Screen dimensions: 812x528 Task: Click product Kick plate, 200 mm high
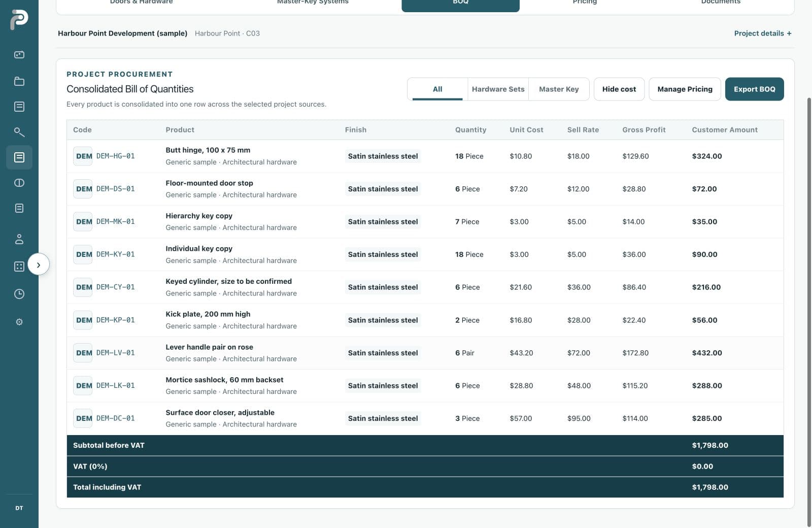(x=208, y=314)
